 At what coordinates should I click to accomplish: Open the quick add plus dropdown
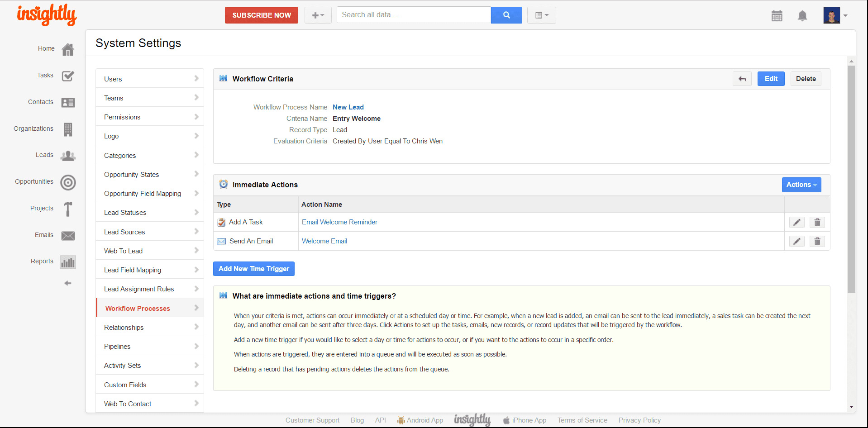point(318,15)
